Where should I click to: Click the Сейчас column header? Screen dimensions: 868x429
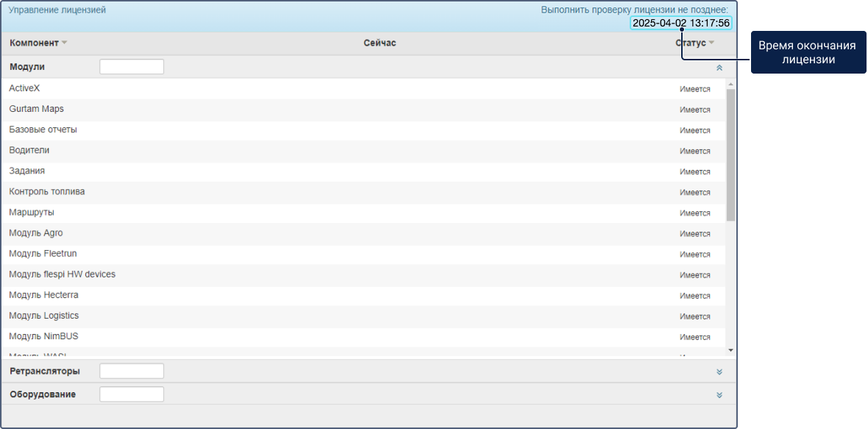pyautogui.click(x=380, y=43)
